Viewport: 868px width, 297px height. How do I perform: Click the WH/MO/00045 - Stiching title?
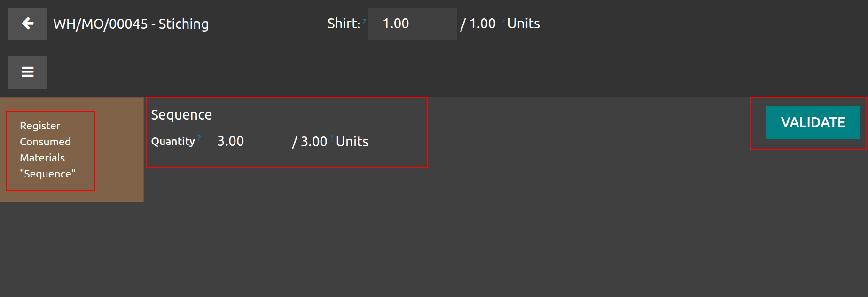[131, 24]
